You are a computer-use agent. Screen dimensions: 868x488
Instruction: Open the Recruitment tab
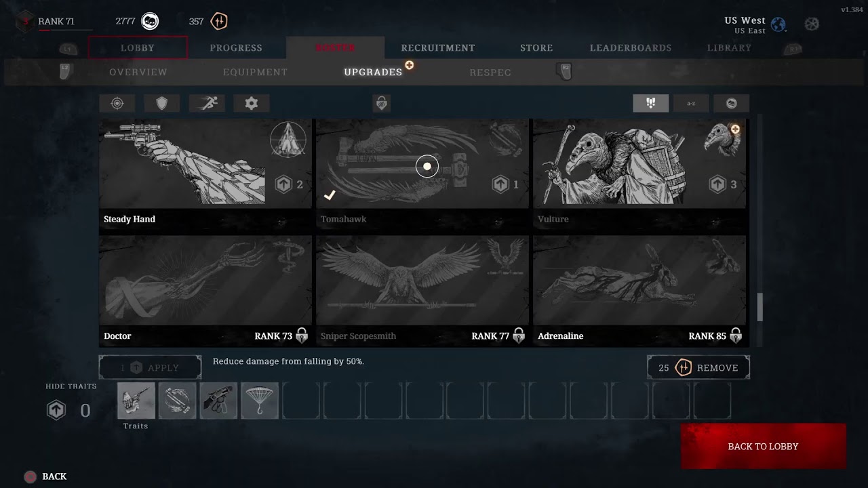click(x=438, y=47)
